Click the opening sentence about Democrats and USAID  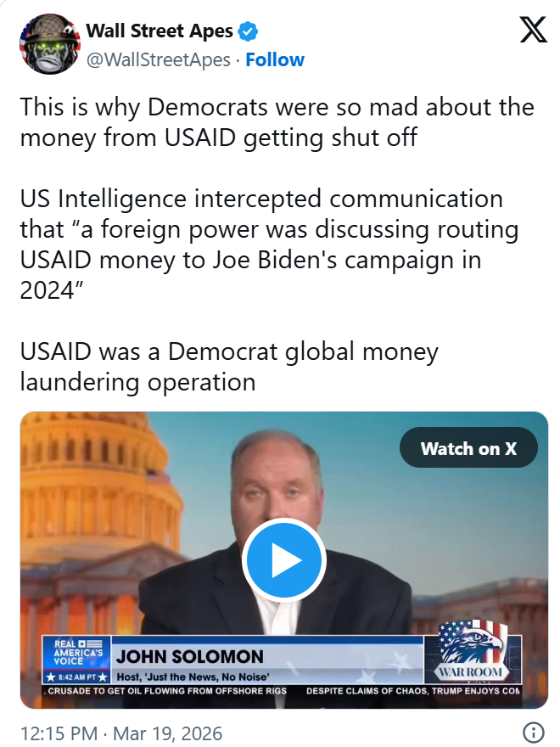click(x=277, y=121)
